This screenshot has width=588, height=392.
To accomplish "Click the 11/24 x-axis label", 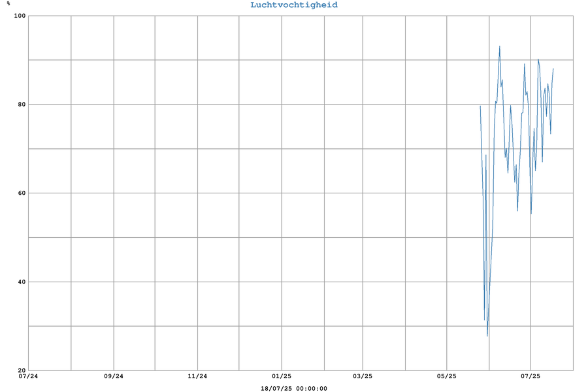I will pyautogui.click(x=197, y=376).
